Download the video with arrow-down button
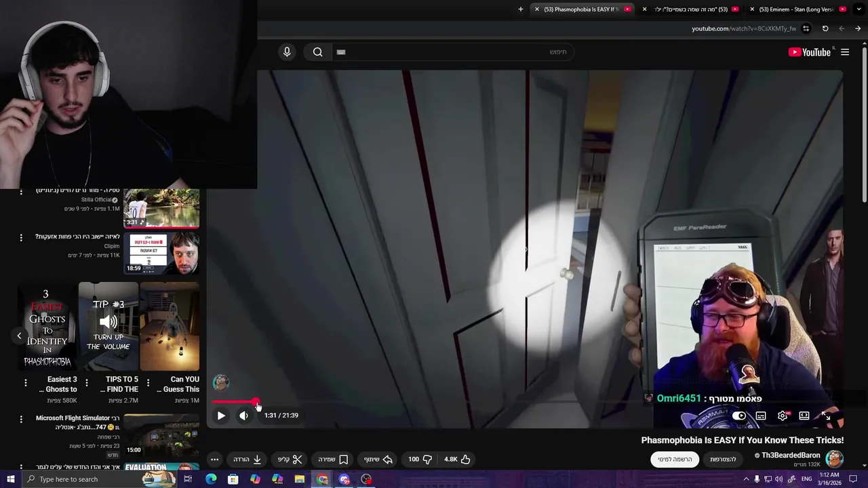Viewport: 868px width, 488px height. pyautogui.click(x=248, y=459)
